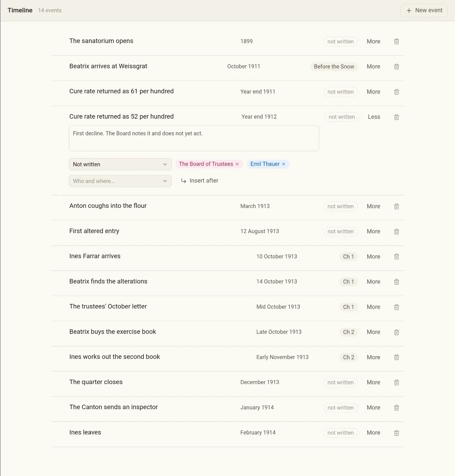This screenshot has width=455, height=476.
Task: Collapse the 52 per hundred event with Less
Action: click(x=374, y=117)
